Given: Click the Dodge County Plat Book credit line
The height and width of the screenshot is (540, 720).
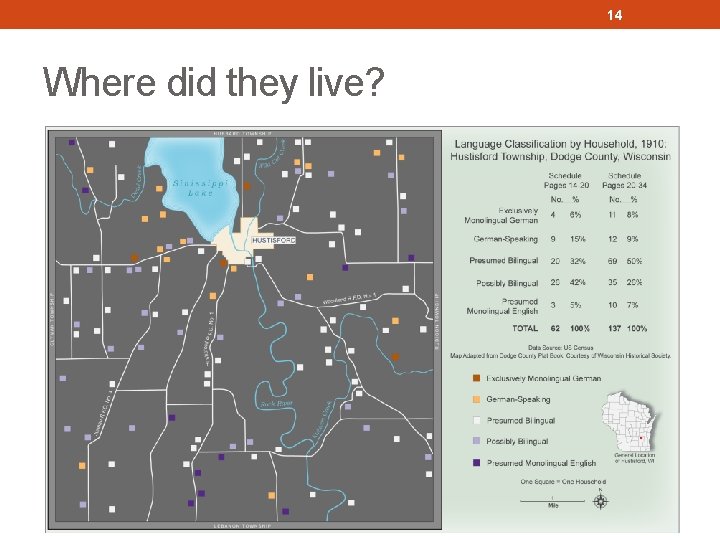Looking at the screenshot, I should pyautogui.click(x=560, y=355).
